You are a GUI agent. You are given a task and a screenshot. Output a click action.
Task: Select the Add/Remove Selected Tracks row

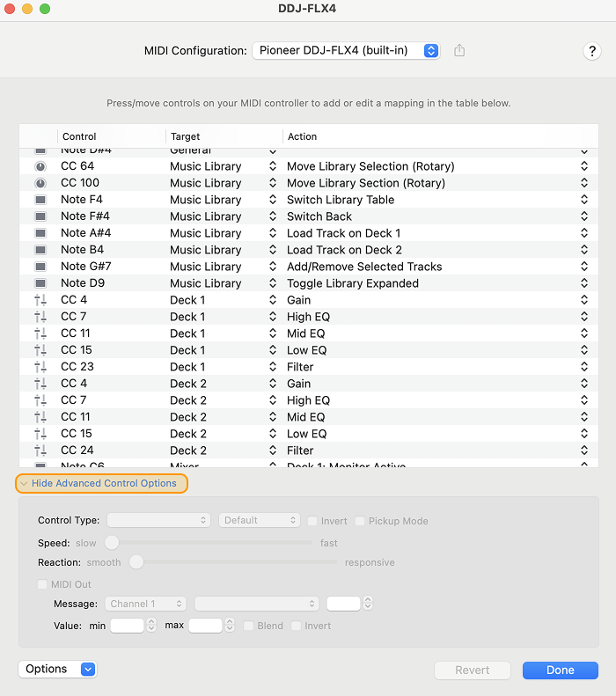[x=309, y=267]
